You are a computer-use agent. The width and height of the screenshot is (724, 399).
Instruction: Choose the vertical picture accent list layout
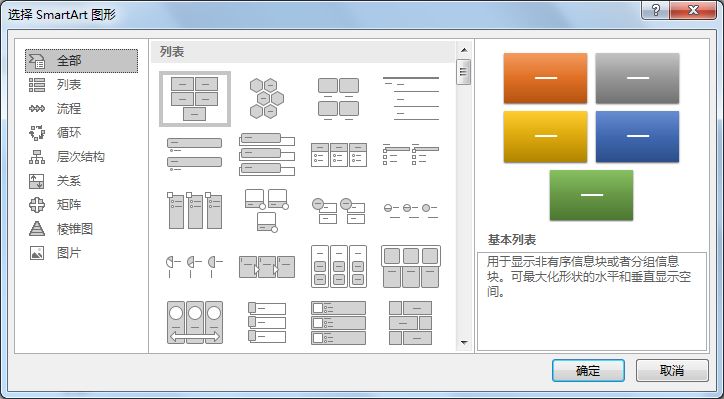tap(266, 322)
